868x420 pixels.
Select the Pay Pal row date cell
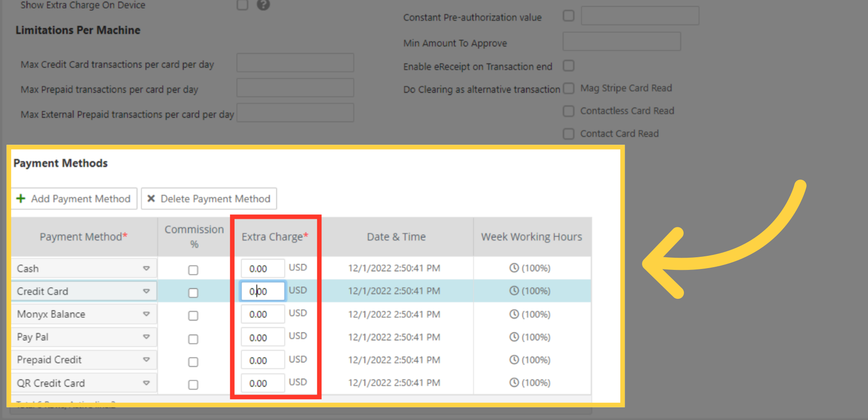pos(394,337)
